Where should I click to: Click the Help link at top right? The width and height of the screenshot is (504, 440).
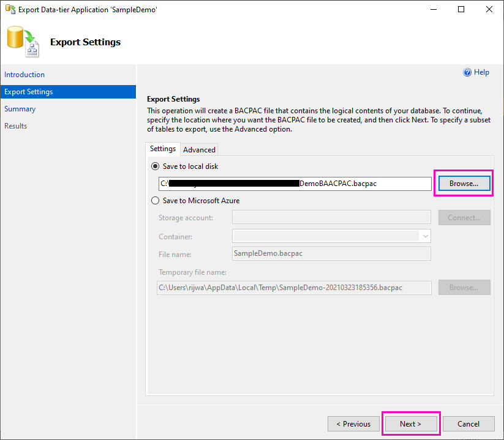[480, 72]
